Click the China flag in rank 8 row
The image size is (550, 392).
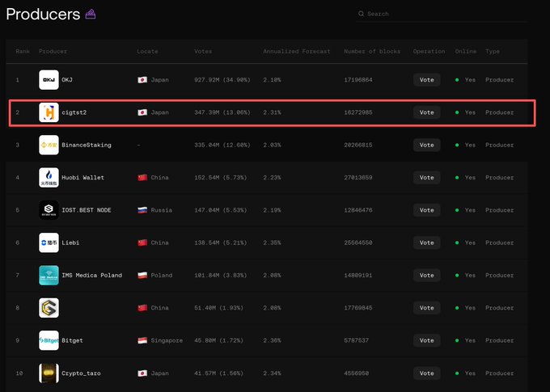(x=142, y=308)
